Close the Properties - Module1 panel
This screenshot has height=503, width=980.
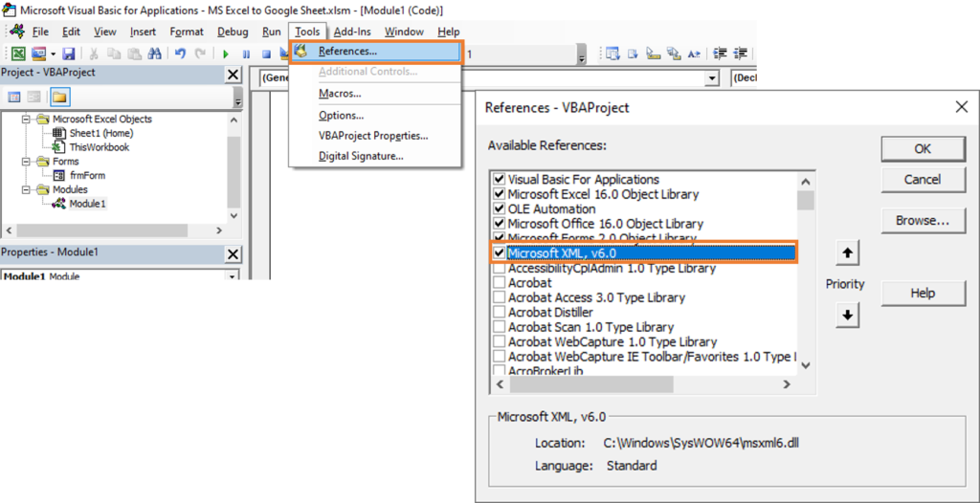point(233,254)
